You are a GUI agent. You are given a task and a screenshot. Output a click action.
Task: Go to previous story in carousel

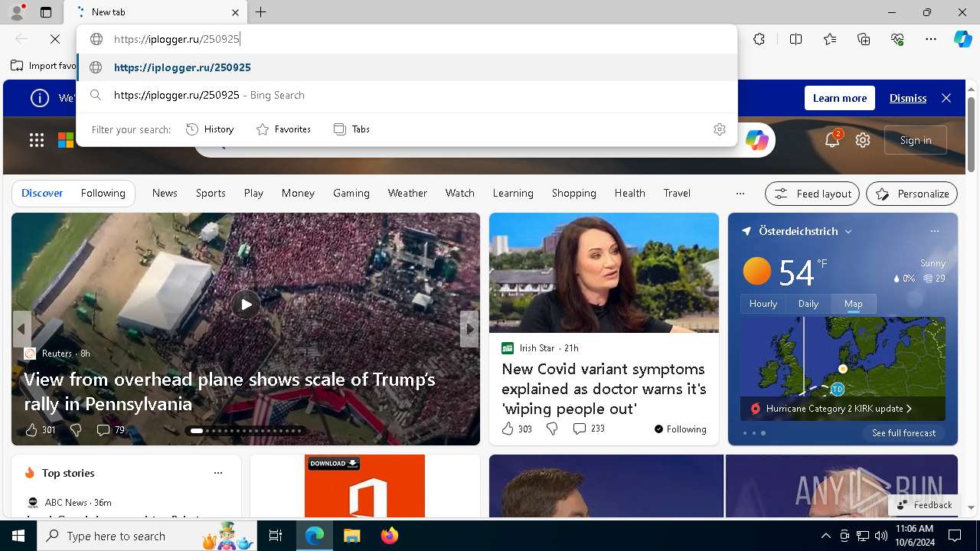coord(21,328)
